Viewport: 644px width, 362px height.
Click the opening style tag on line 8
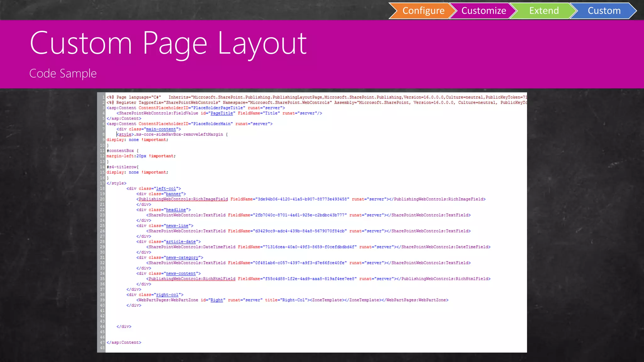[x=125, y=134]
